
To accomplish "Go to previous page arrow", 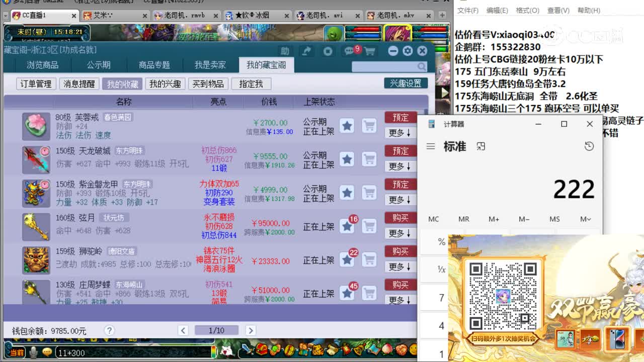I will click(183, 330).
